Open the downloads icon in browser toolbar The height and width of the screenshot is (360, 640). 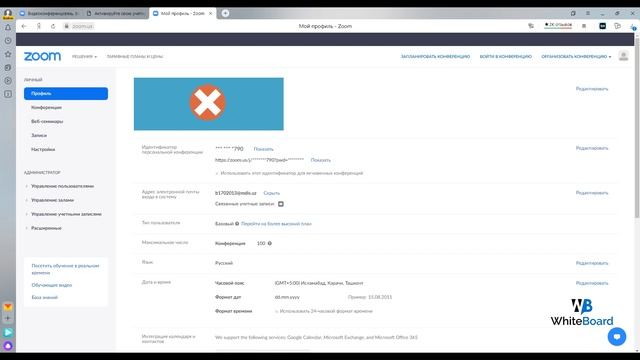(x=632, y=27)
